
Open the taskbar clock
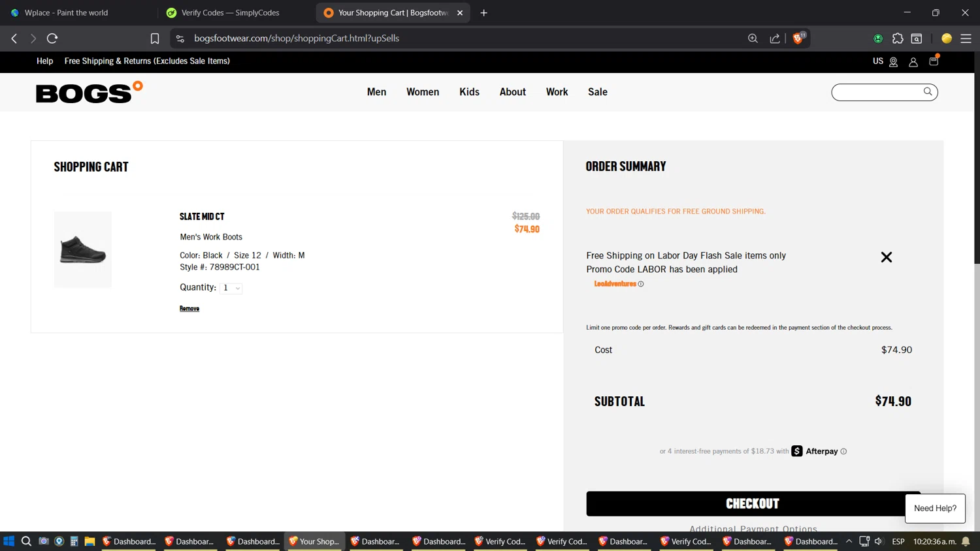tap(934, 541)
